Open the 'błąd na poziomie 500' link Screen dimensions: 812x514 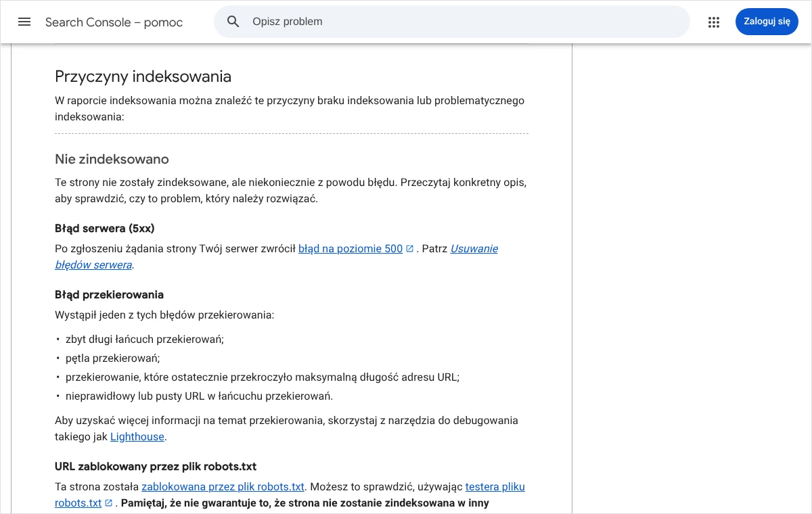click(351, 249)
